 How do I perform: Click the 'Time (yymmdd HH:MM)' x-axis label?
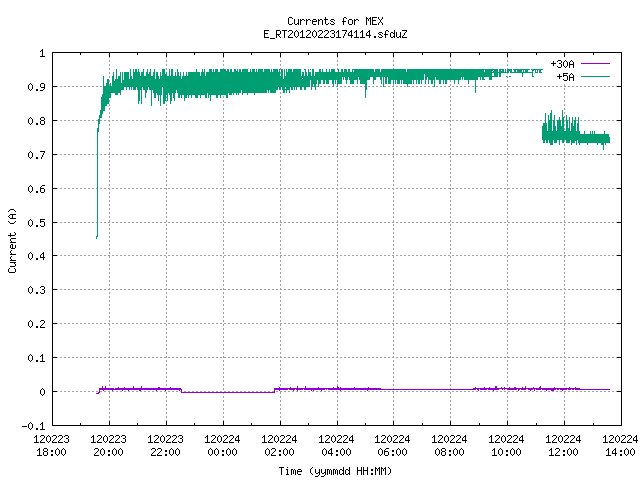tap(335, 471)
